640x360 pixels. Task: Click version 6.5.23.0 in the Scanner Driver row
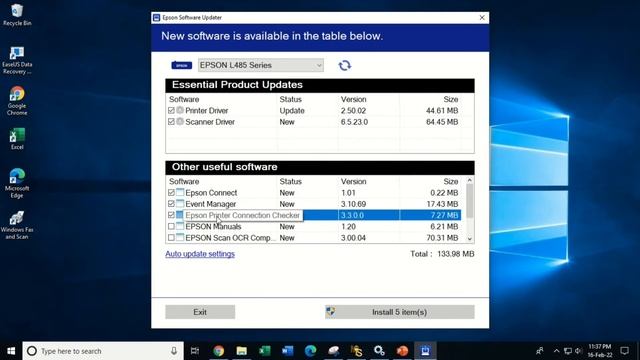(354, 122)
